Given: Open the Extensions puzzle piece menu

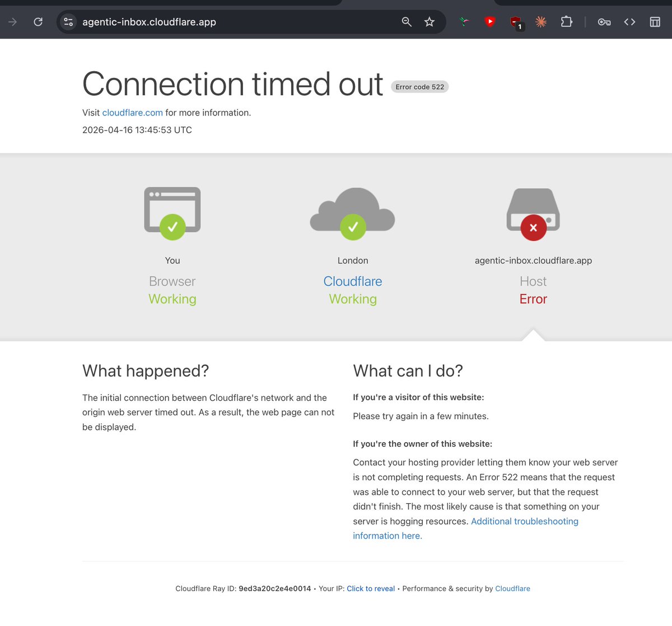Looking at the screenshot, I should (567, 22).
